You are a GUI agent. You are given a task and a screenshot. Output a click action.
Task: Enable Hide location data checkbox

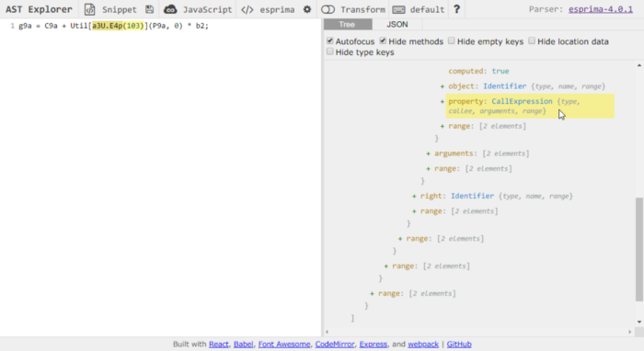[532, 40]
